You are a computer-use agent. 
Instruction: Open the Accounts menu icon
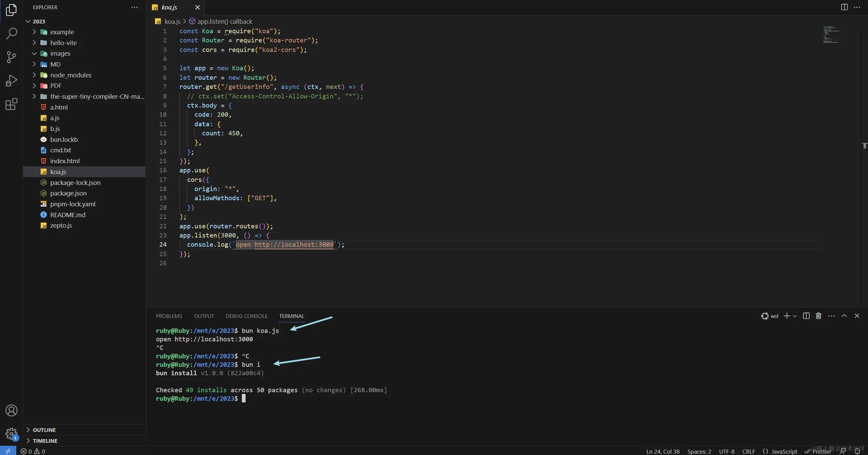(x=11, y=411)
